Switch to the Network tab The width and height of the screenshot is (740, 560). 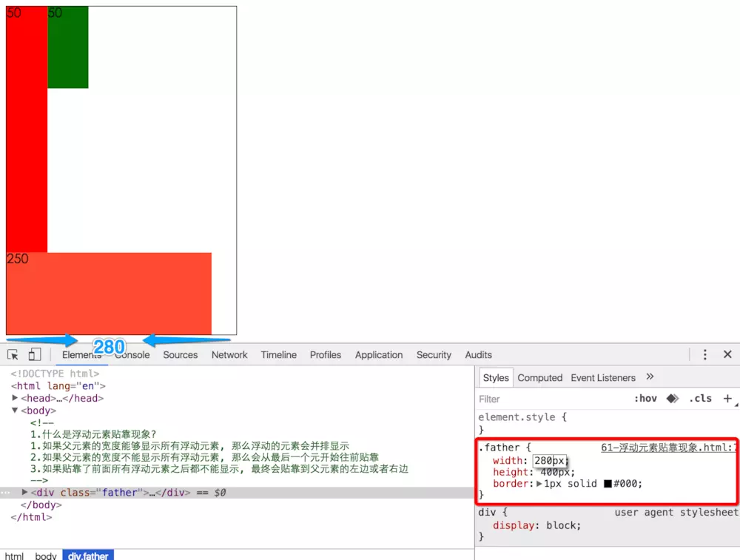229,355
